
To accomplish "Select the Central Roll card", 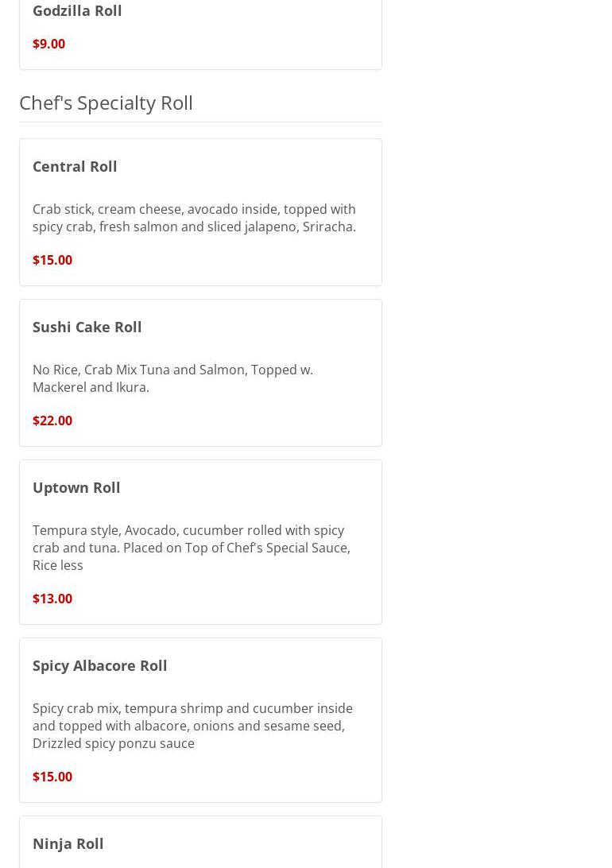I will (x=201, y=212).
